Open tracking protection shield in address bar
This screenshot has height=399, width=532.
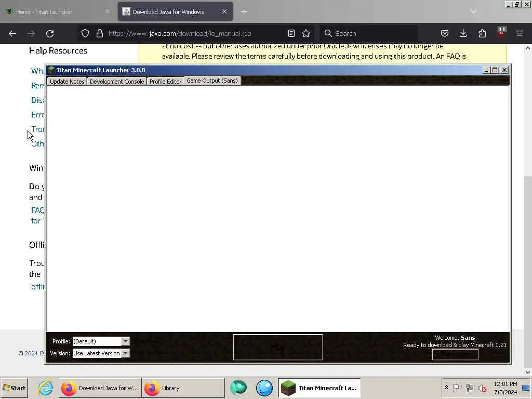[x=85, y=33]
